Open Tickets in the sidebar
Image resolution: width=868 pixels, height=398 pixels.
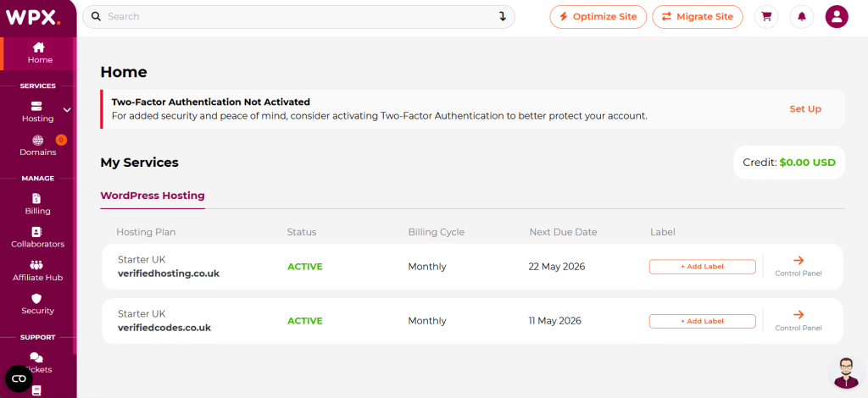[x=37, y=363]
